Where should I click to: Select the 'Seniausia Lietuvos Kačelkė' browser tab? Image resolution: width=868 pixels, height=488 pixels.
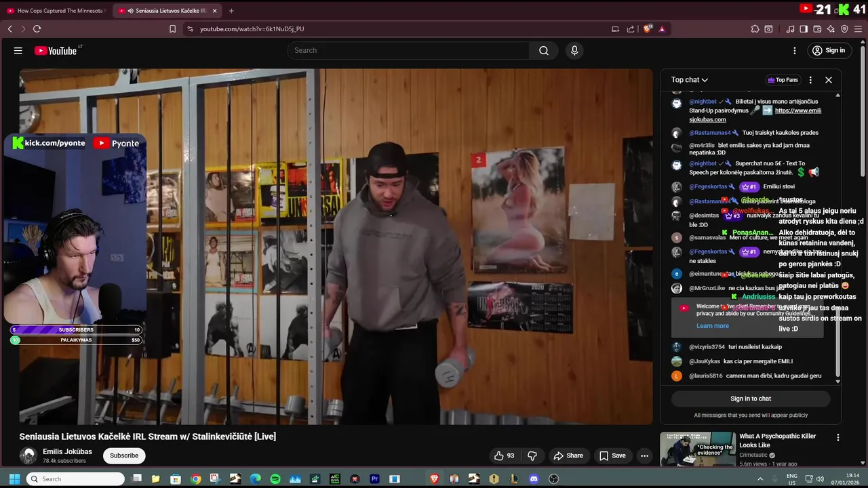[166, 11]
